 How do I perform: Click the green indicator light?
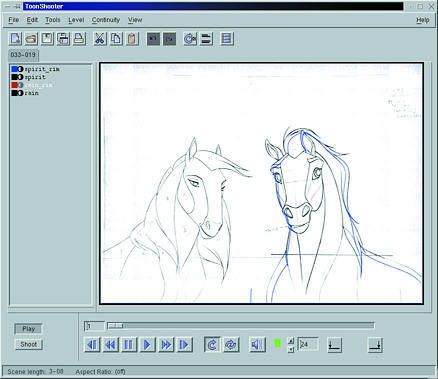pyautogui.click(x=277, y=343)
